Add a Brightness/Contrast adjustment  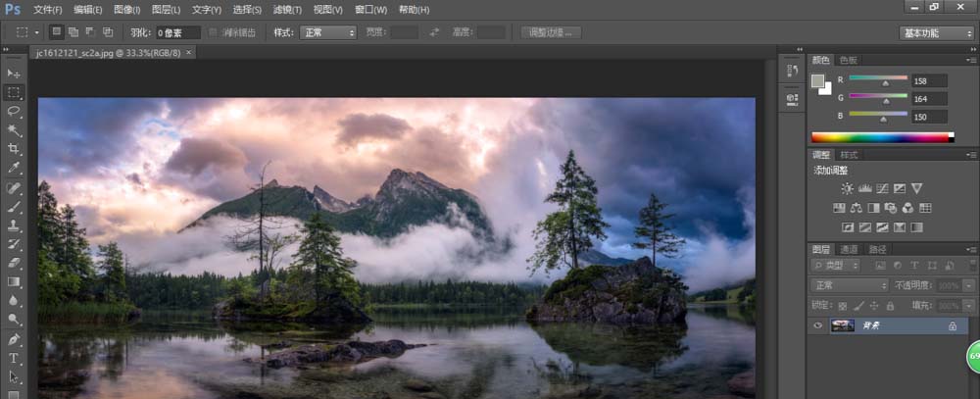847,188
